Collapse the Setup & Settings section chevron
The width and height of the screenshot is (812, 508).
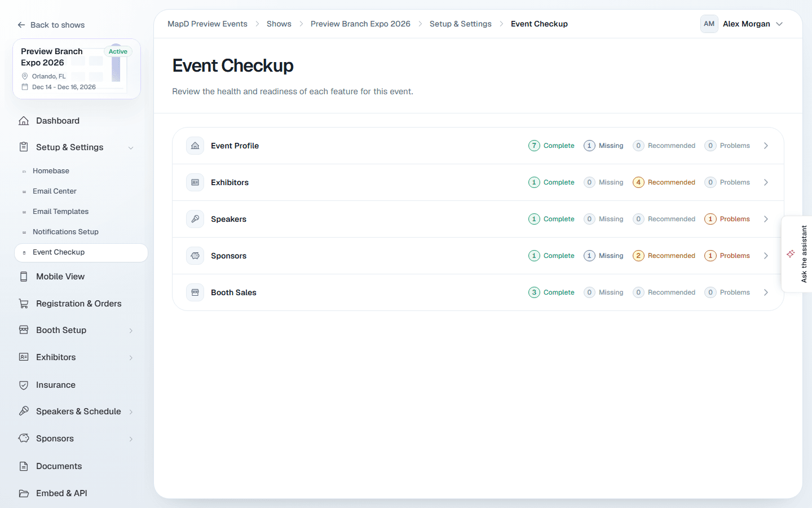point(131,148)
